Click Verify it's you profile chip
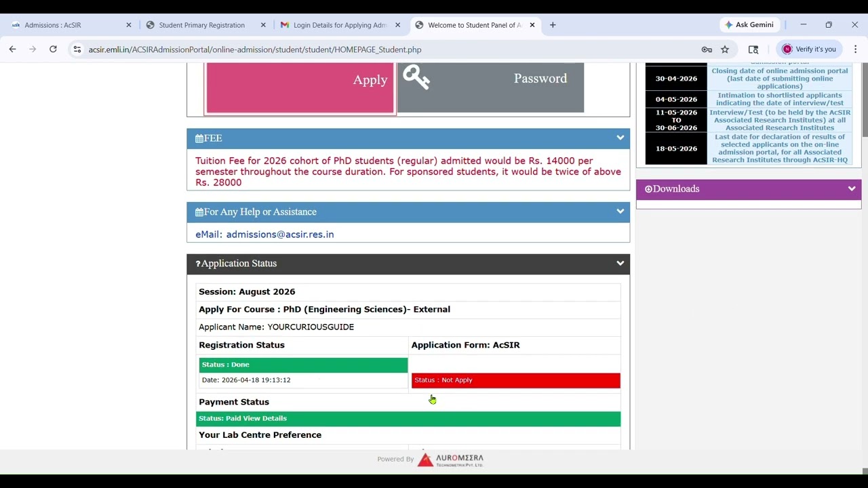 tap(810, 49)
